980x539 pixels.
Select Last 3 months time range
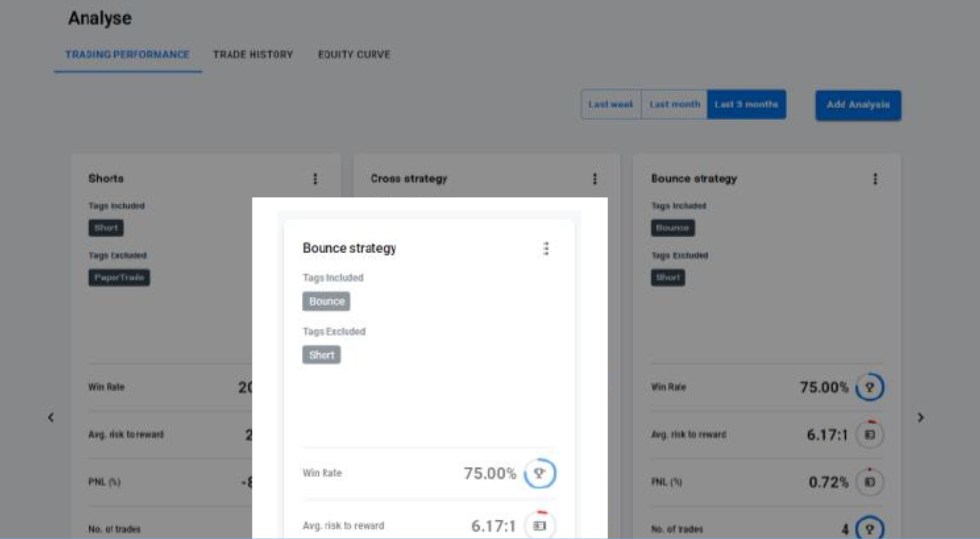pos(746,104)
